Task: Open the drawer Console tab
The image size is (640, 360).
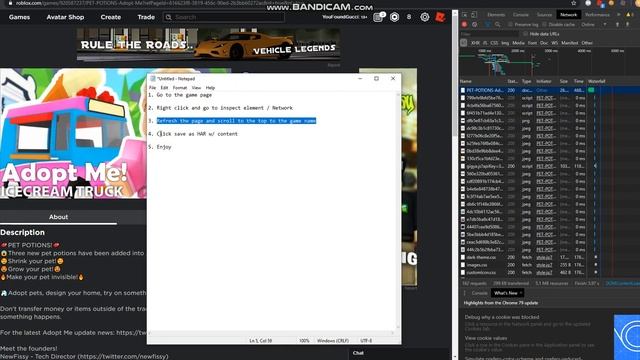Action: pos(480,293)
